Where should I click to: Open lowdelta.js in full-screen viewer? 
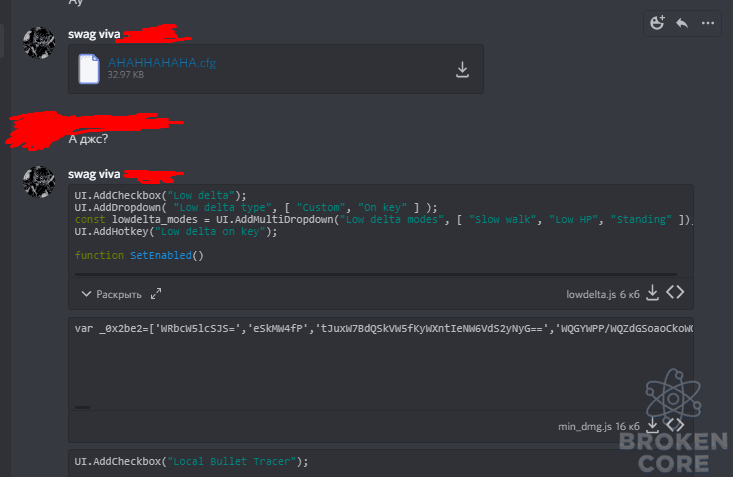(156, 294)
